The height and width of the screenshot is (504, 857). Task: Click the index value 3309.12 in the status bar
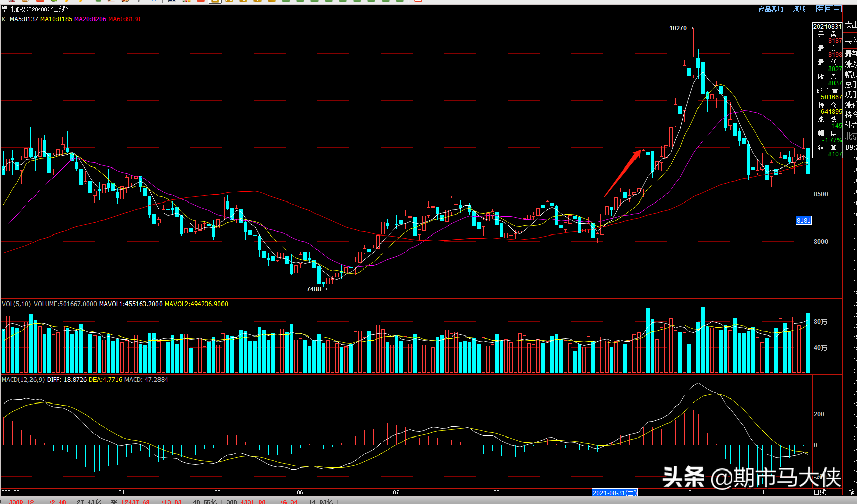(x=21, y=501)
